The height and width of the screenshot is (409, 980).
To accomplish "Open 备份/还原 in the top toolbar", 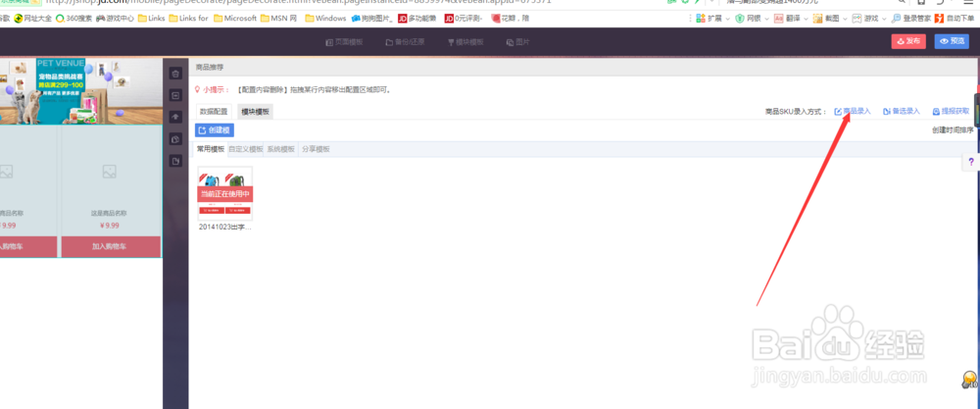I will [405, 42].
